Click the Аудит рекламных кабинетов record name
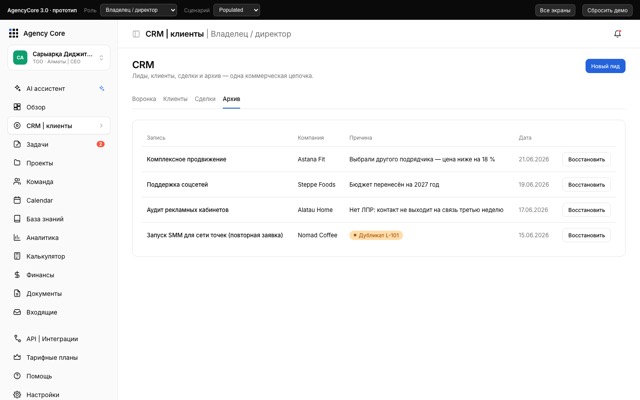The width and height of the screenshot is (640, 400). [x=188, y=210]
